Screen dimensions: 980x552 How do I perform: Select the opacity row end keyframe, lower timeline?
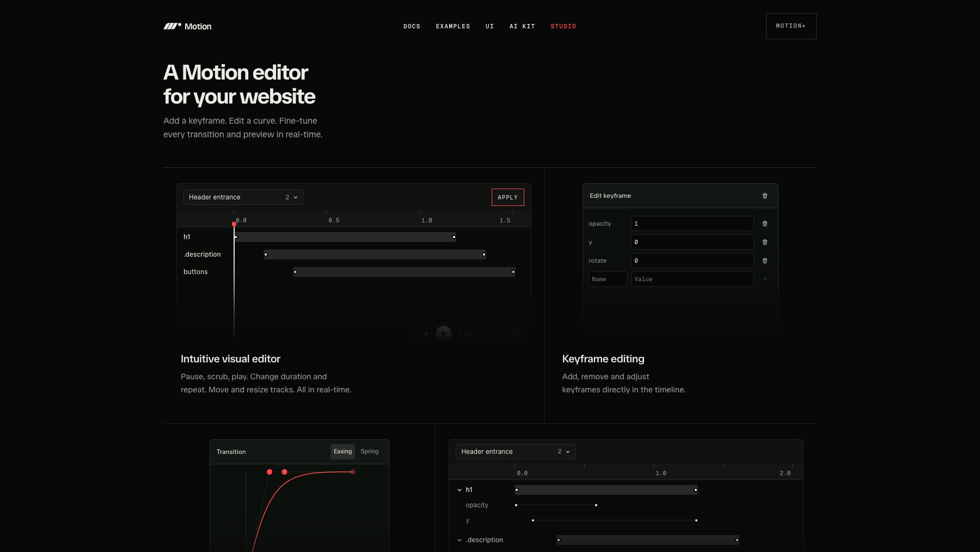(x=596, y=505)
